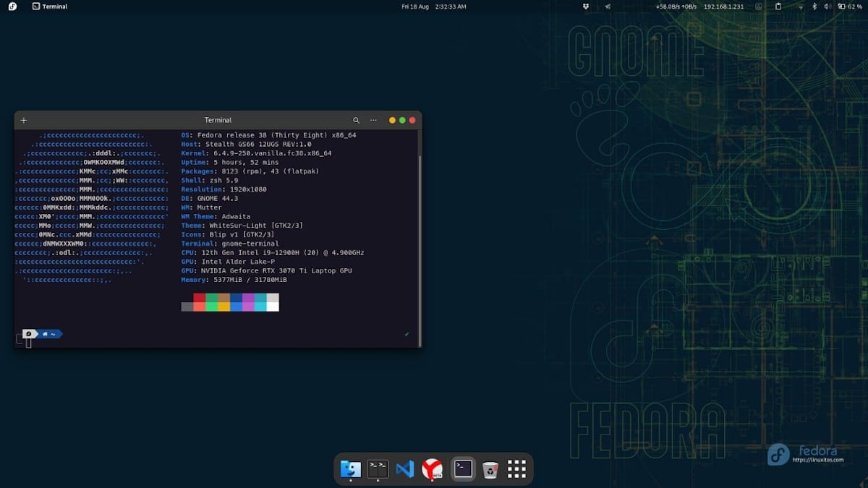This screenshot has height=488, width=868.
Task: Open the Terminal app menu in top bar
Action: pos(50,7)
